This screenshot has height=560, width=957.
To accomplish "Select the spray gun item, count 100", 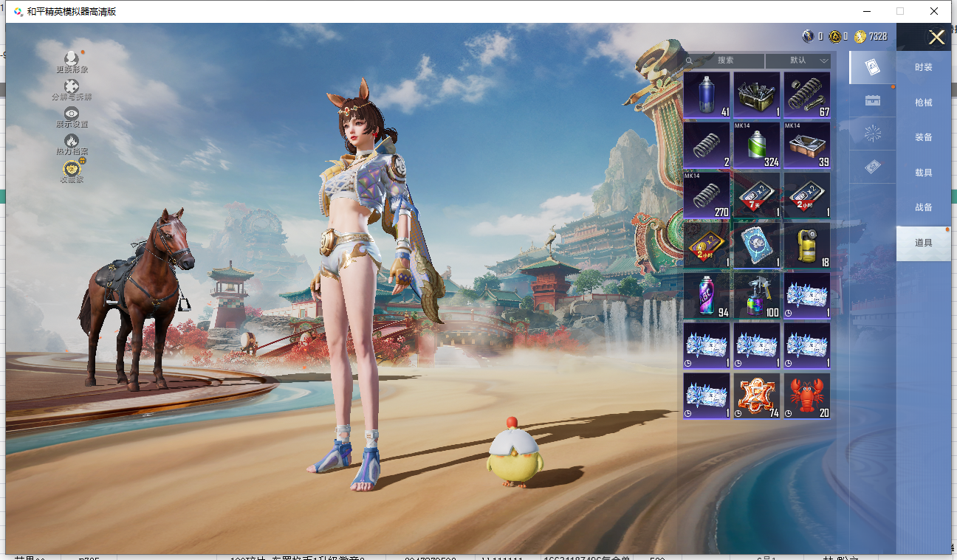I will point(757,295).
